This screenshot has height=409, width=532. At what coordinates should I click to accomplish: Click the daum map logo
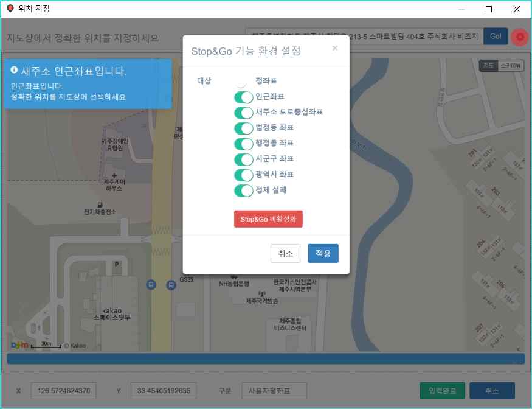(19, 346)
